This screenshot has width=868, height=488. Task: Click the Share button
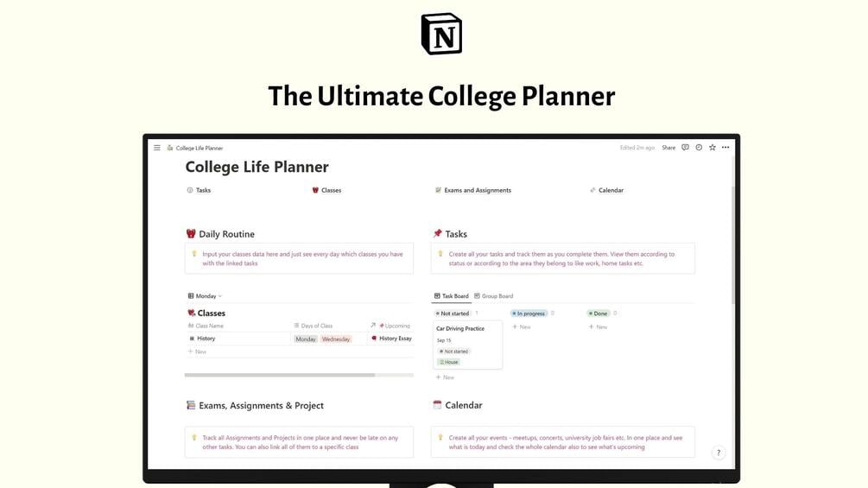pos(668,148)
